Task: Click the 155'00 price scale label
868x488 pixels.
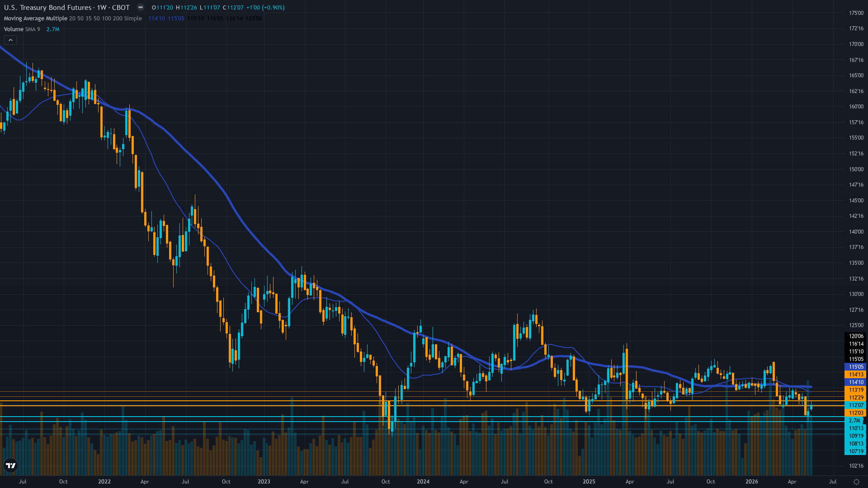Action: [856, 138]
